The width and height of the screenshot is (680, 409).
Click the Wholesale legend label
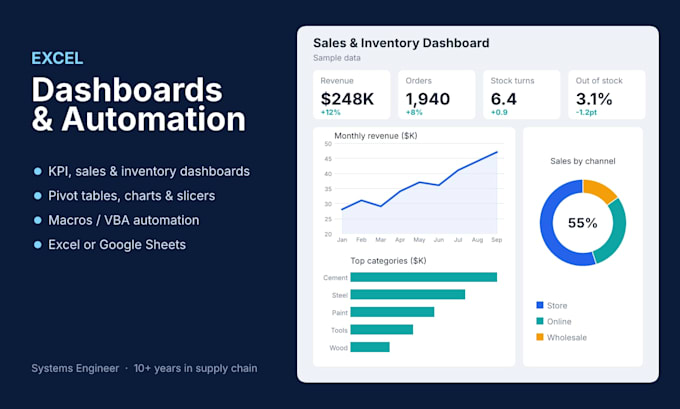tap(566, 337)
